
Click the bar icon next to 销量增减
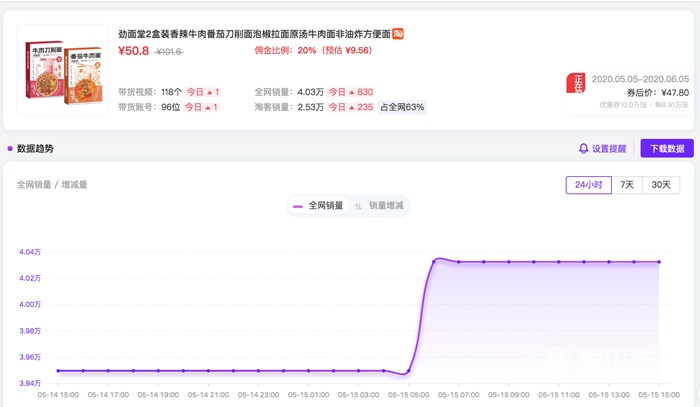(358, 205)
